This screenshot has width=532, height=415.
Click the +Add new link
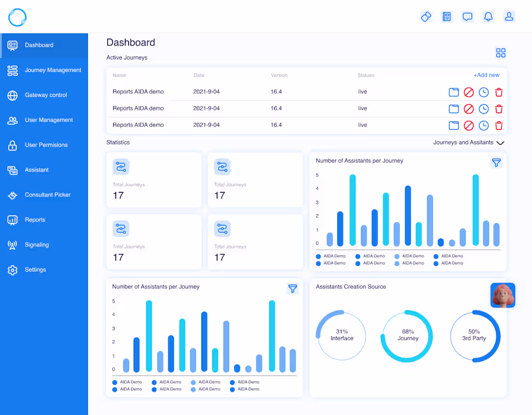[x=487, y=75]
